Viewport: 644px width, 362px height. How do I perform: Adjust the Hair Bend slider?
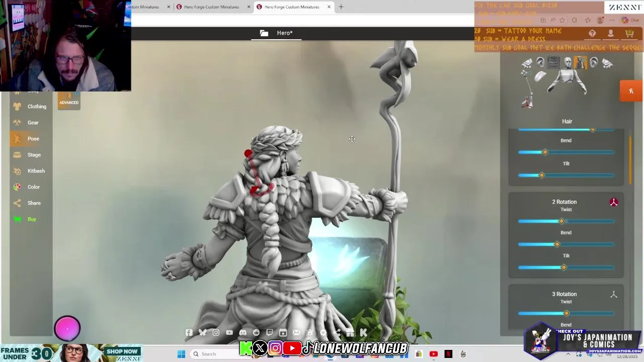(566, 152)
